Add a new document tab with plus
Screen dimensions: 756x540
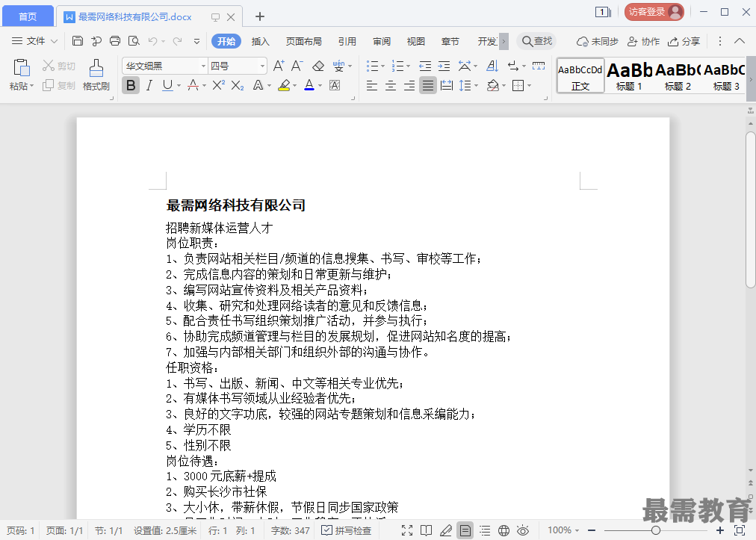(260, 16)
